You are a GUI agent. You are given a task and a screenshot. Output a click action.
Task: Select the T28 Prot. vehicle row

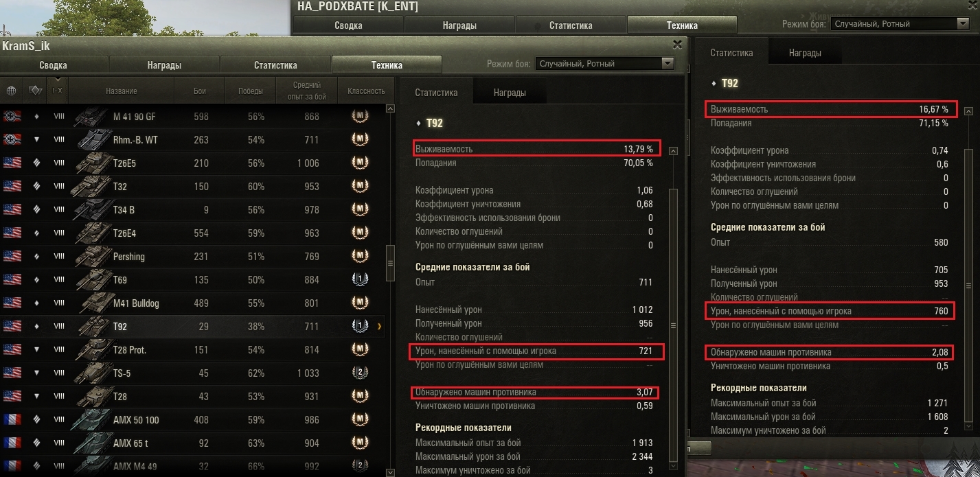pyautogui.click(x=192, y=350)
